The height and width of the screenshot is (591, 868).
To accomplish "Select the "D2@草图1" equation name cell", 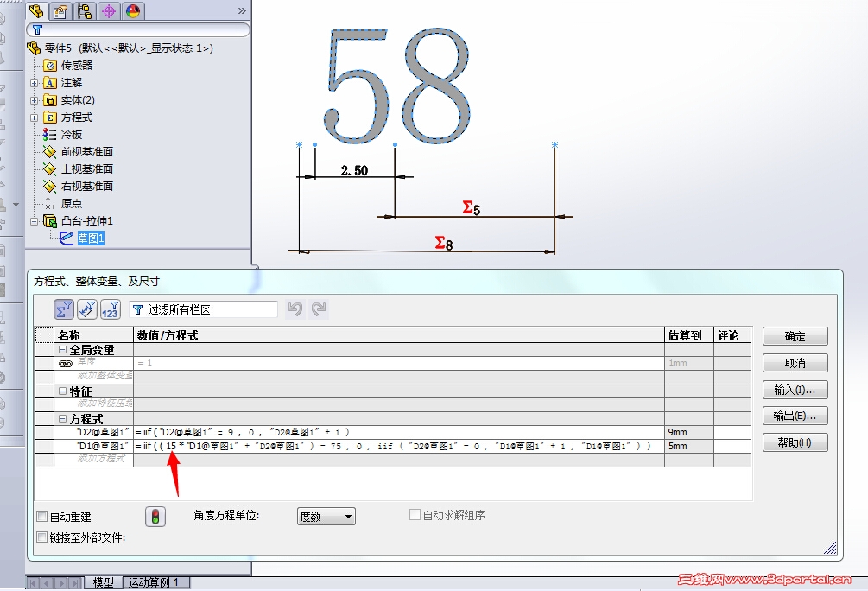I will (x=93, y=432).
